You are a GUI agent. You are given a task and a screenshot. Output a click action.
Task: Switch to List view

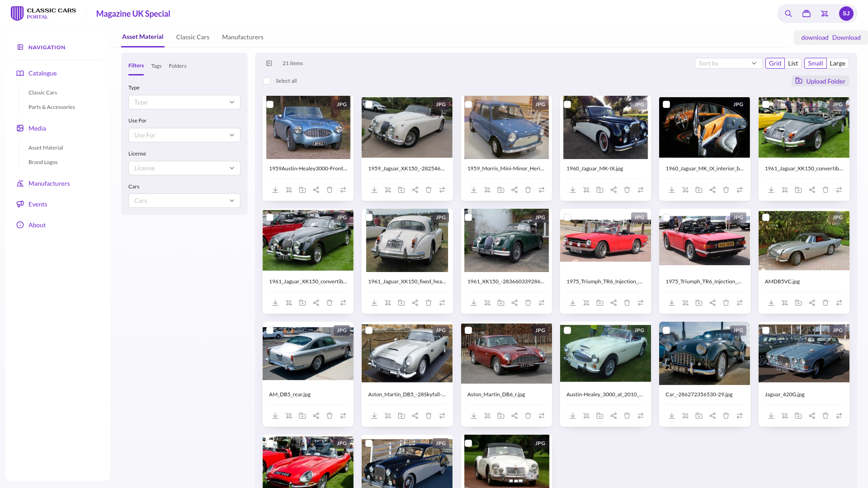(793, 63)
